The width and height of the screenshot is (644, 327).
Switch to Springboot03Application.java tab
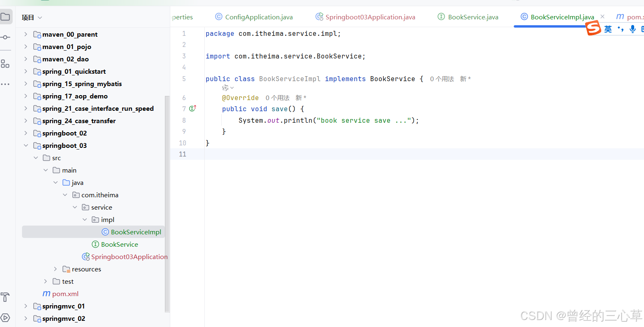(x=365, y=17)
